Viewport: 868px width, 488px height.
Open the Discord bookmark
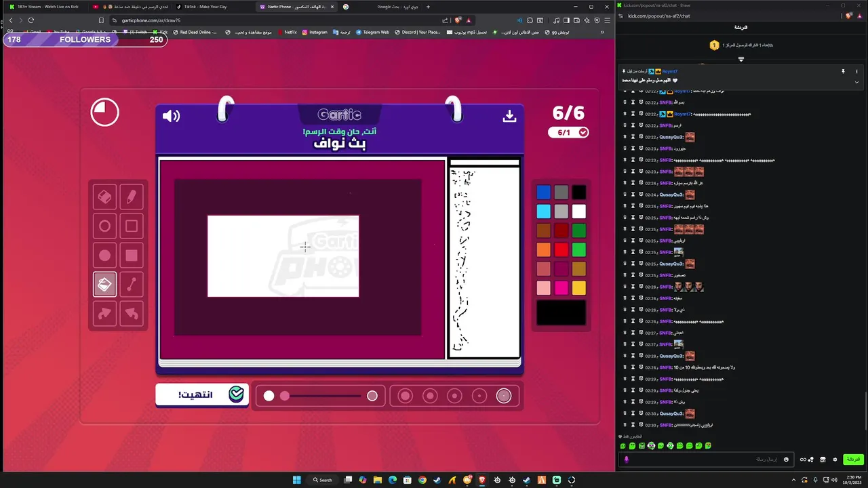coord(417,32)
